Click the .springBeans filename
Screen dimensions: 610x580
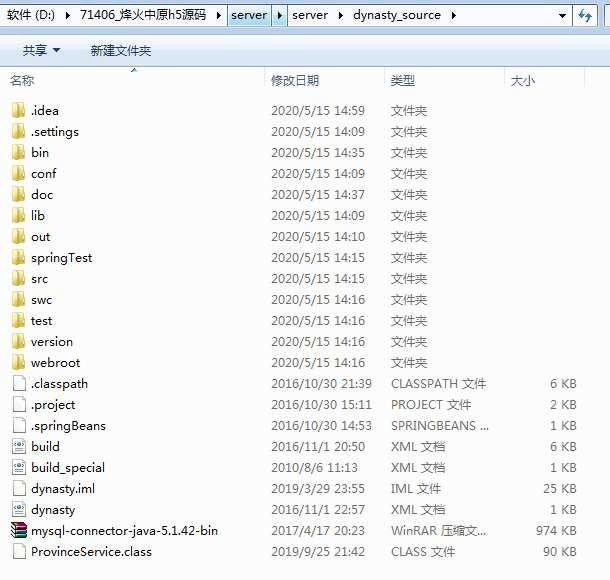point(68,426)
